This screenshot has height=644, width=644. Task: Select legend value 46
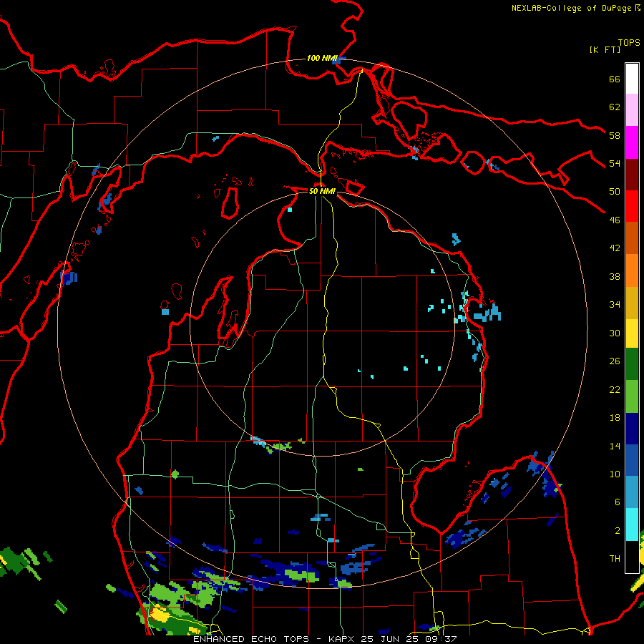(x=615, y=220)
